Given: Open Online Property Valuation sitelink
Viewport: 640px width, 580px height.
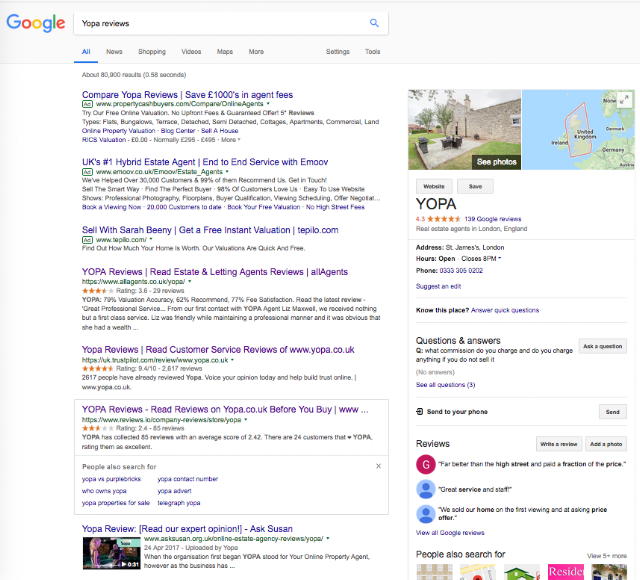Looking at the screenshot, I should [x=119, y=131].
